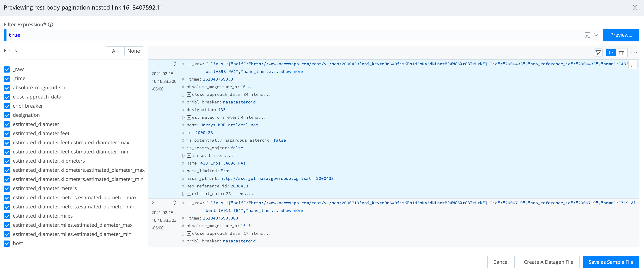Click help icon beside Filter Expression
644x268 pixels.
pyautogui.click(x=51, y=24)
